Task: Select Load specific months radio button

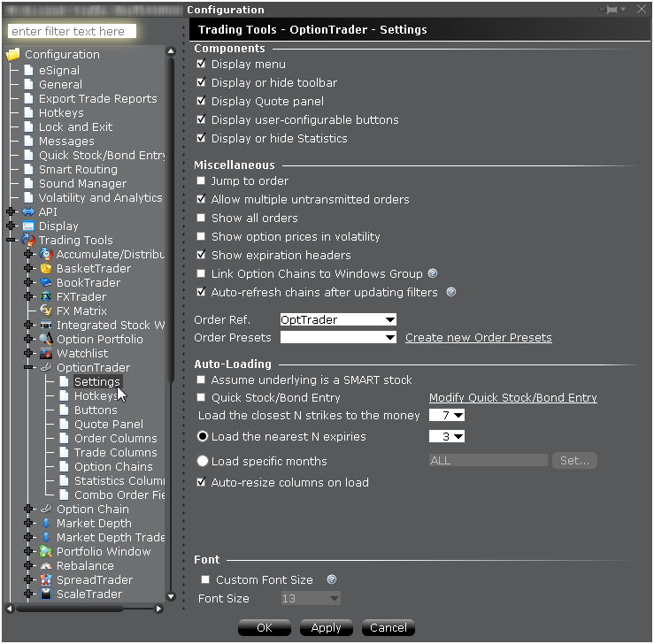Action: click(x=203, y=461)
